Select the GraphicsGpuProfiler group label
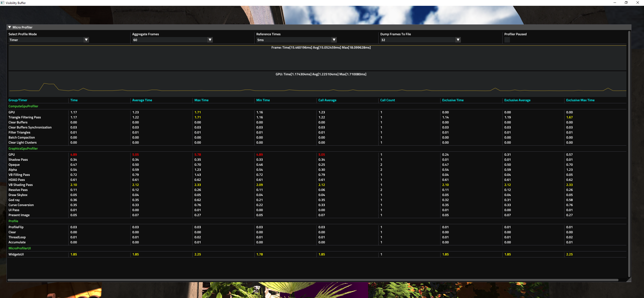 pos(23,149)
